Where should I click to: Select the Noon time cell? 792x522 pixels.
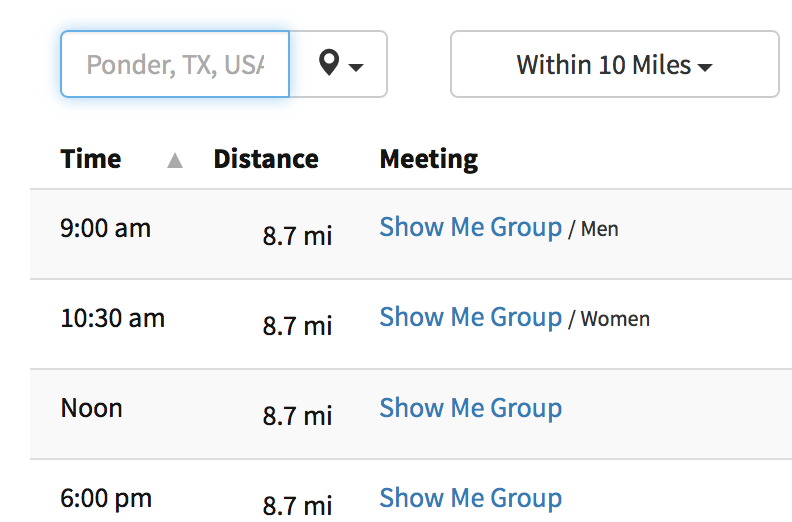92,408
